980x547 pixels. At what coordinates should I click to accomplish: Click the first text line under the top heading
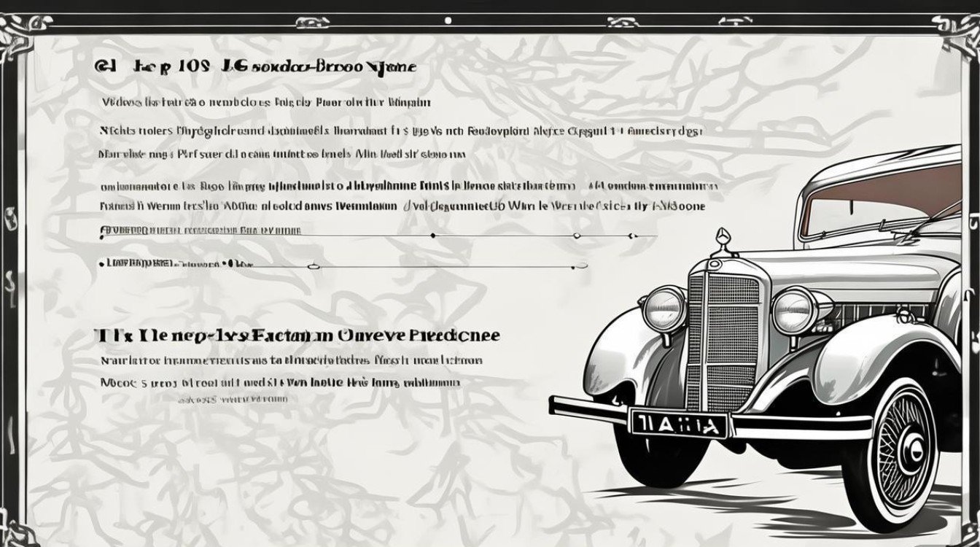(266, 102)
